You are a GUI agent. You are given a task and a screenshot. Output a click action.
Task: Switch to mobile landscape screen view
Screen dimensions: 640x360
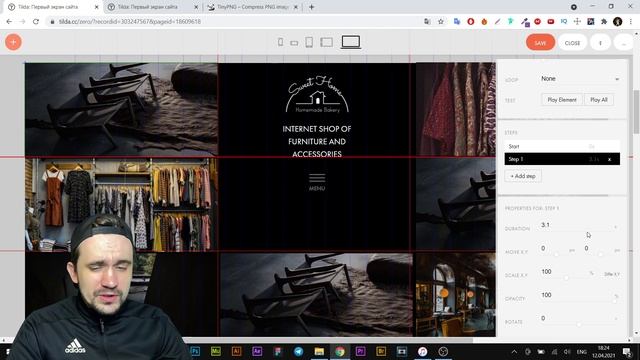coord(294,42)
